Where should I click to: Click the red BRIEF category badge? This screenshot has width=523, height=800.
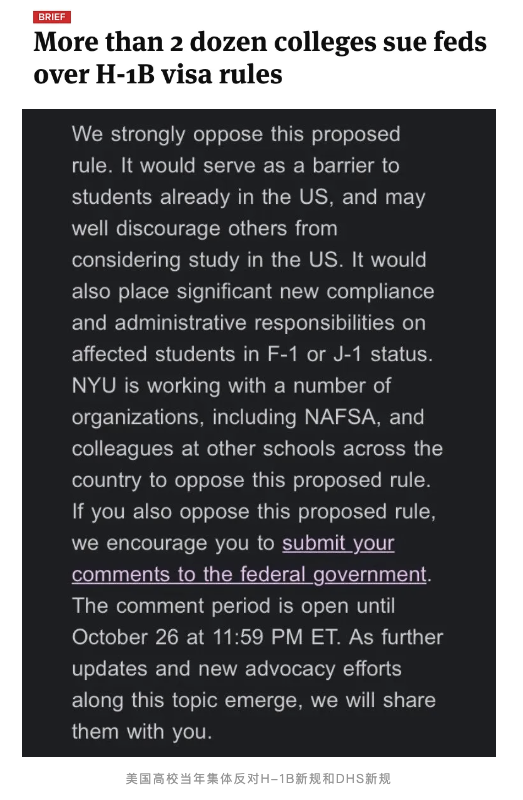click(52, 17)
